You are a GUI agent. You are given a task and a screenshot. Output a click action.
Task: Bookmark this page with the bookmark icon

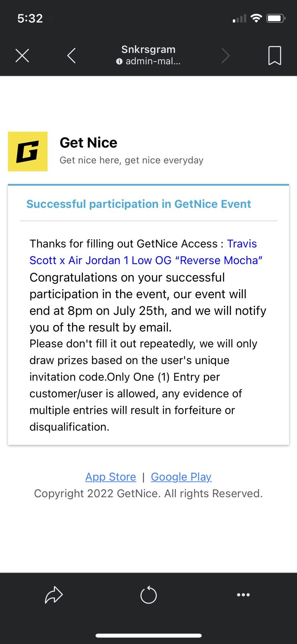click(275, 56)
